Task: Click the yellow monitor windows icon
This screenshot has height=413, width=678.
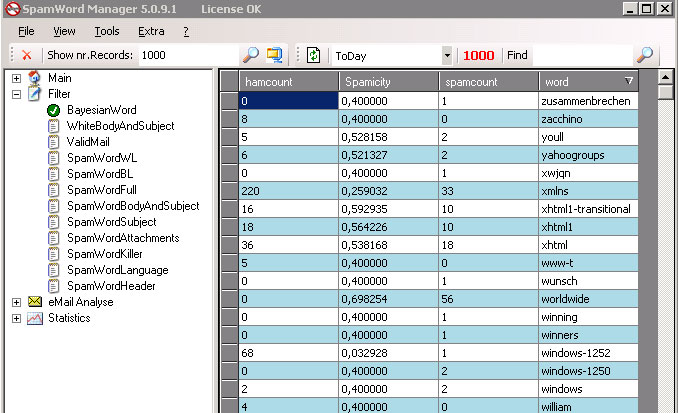Action: click(x=274, y=55)
